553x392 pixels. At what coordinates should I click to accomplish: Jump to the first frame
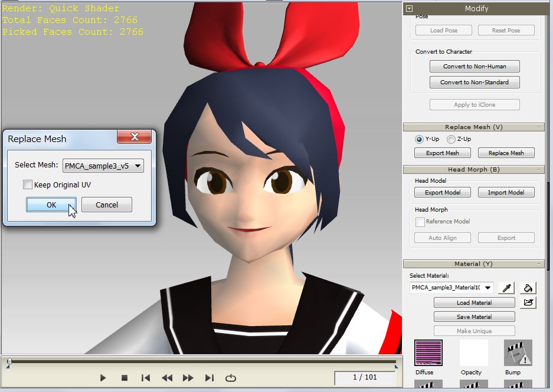145,378
